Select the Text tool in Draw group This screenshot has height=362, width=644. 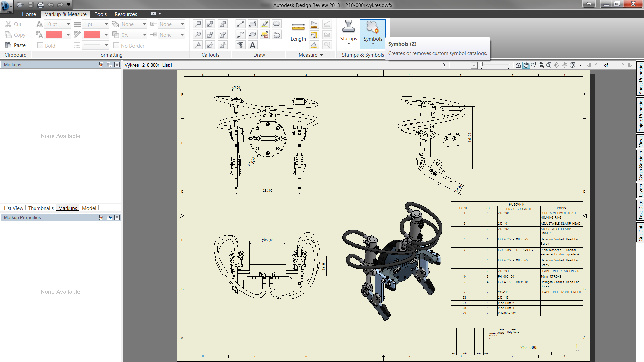coord(253,45)
